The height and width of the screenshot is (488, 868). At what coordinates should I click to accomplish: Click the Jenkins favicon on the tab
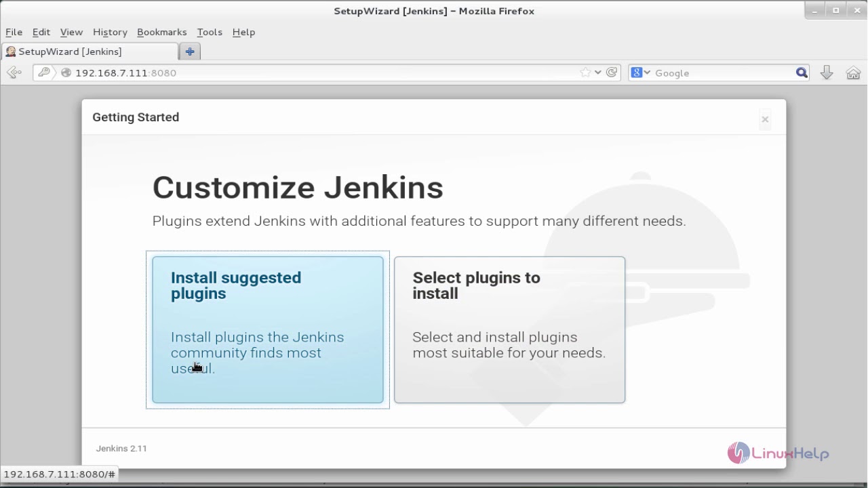tap(11, 52)
